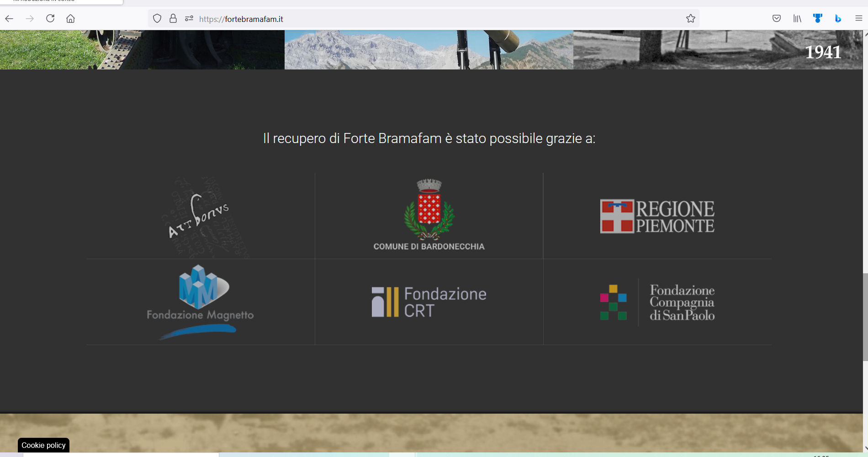This screenshot has width=868, height=457.
Task: Click the blue shield extension icon
Action: pyautogui.click(x=817, y=19)
